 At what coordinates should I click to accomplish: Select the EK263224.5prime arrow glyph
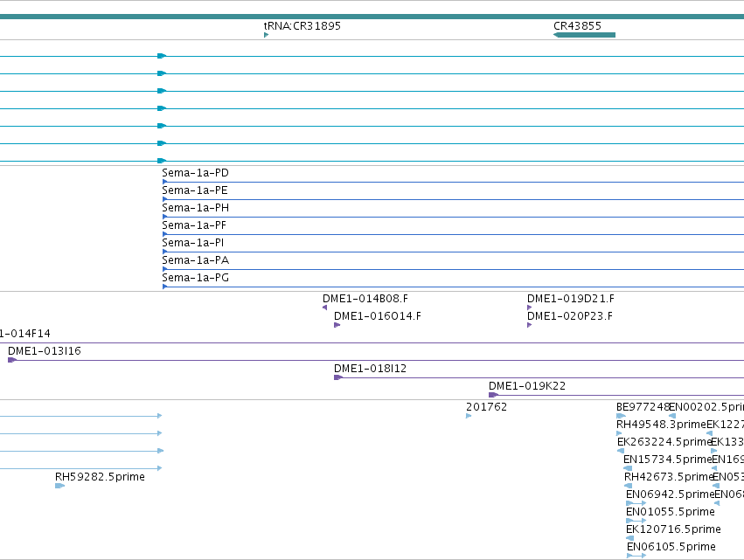(x=620, y=451)
